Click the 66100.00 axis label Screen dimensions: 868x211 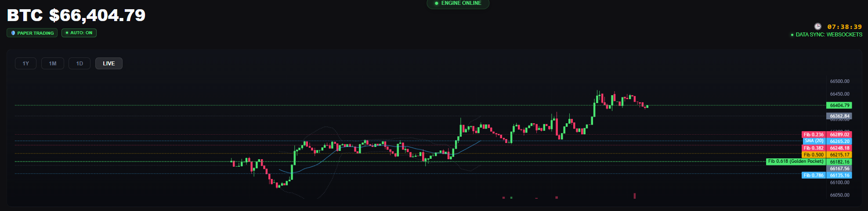point(839,182)
